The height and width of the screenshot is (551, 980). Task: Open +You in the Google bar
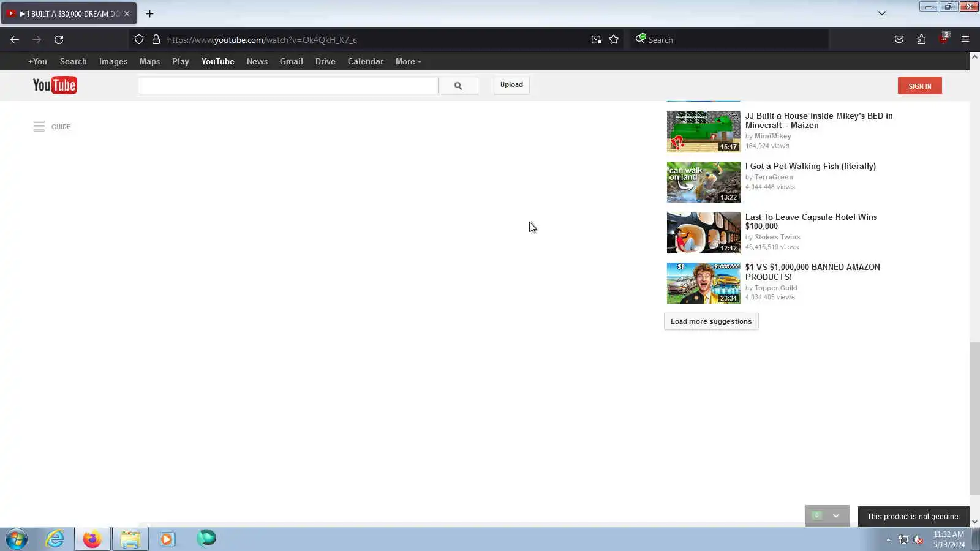(x=37, y=61)
